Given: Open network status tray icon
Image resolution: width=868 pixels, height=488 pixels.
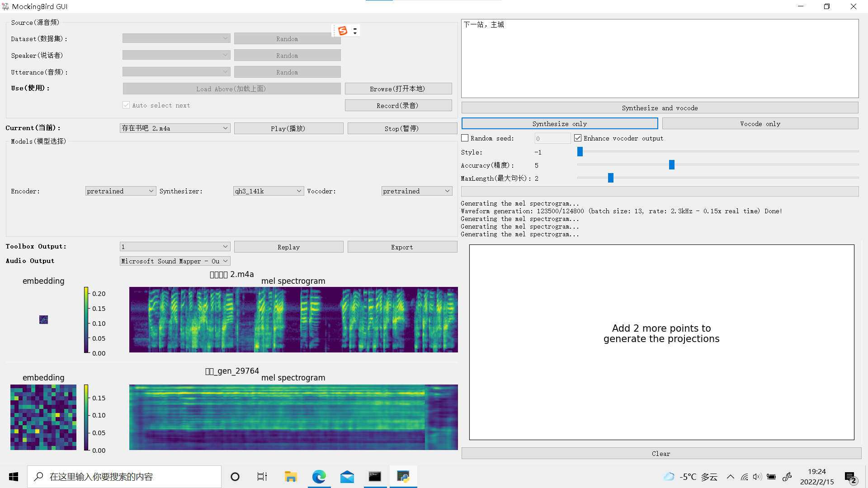Looking at the screenshot, I should (745, 477).
